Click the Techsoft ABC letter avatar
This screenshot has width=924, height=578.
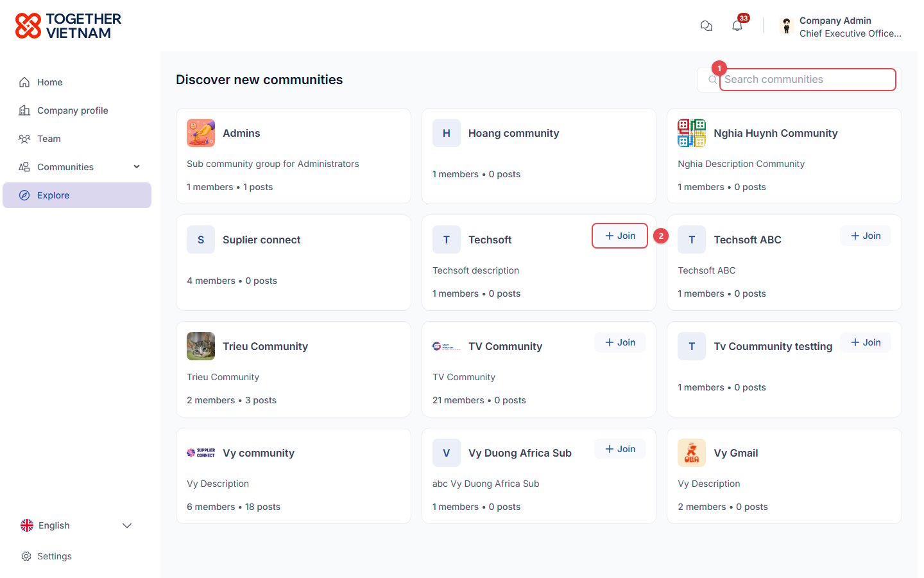692,240
